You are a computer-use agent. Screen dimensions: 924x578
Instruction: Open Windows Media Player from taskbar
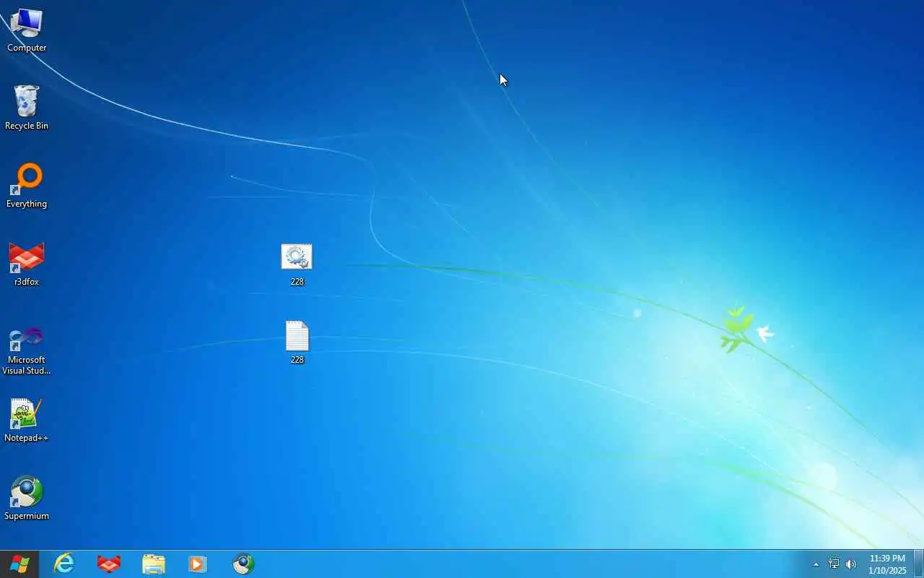198,564
